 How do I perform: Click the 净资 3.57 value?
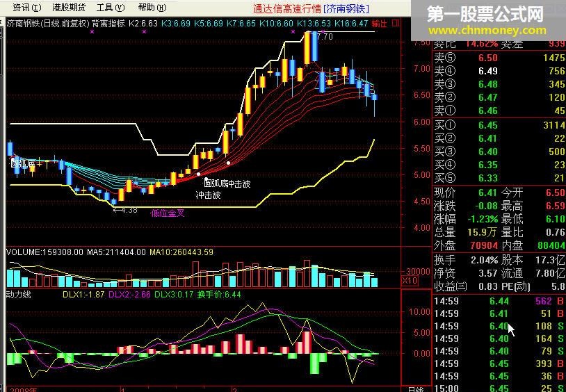coord(488,273)
